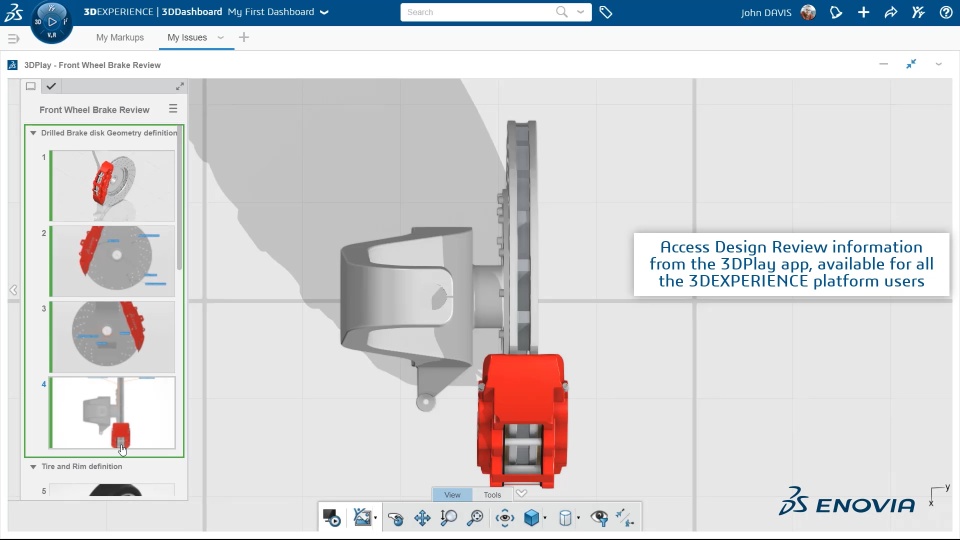Click the fly walk navigation icon
The height and width of the screenshot is (540, 960).
pyautogui.click(x=625, y=518)
